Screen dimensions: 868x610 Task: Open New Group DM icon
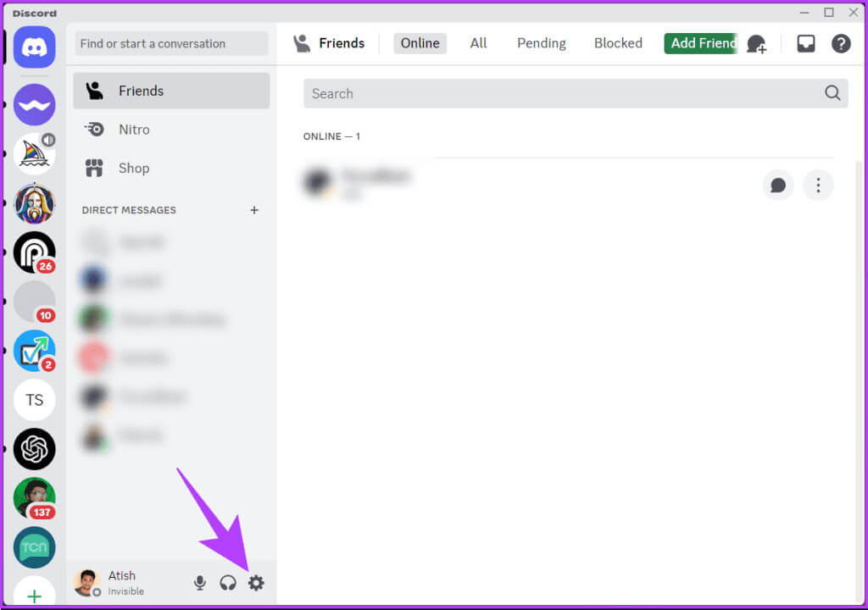tap(757, 44)
